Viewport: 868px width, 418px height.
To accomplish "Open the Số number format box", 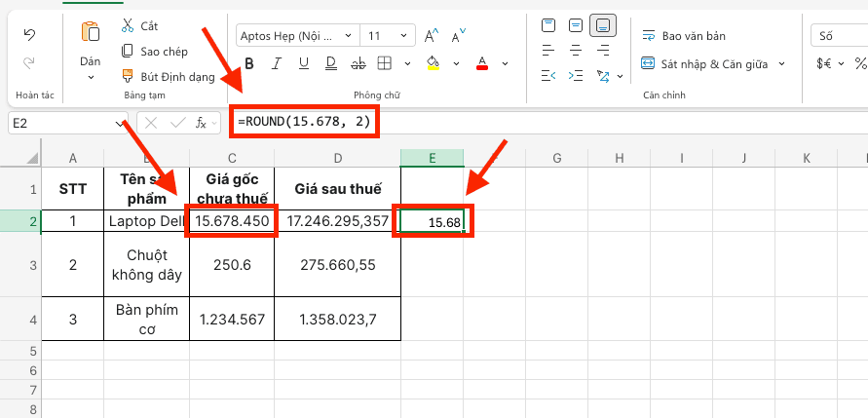I will tap(839, 36).
